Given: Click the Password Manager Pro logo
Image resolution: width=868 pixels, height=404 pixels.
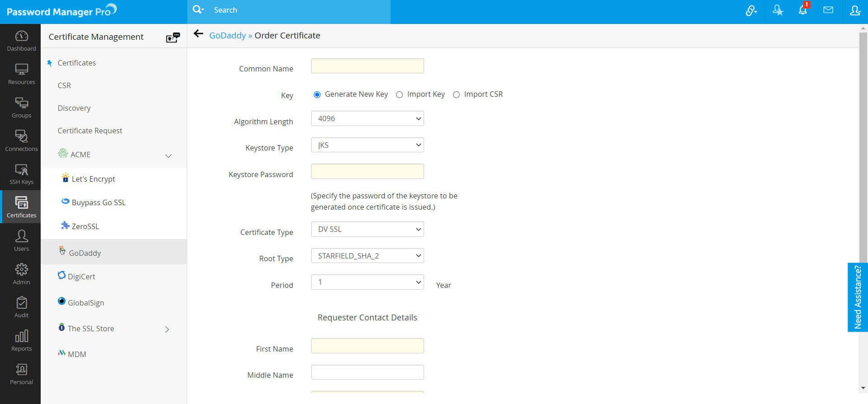Looking at the screenshot, I should pyautogui.click(x=61, y=11).
